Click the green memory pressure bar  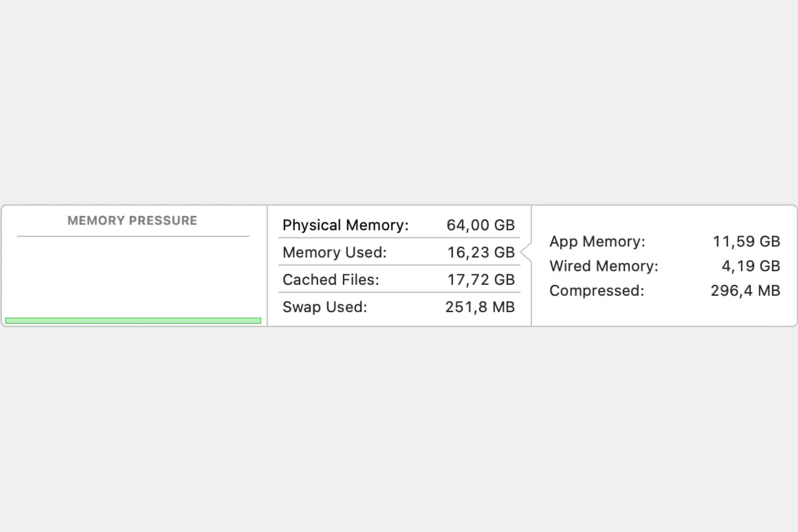tap(133, 320)
